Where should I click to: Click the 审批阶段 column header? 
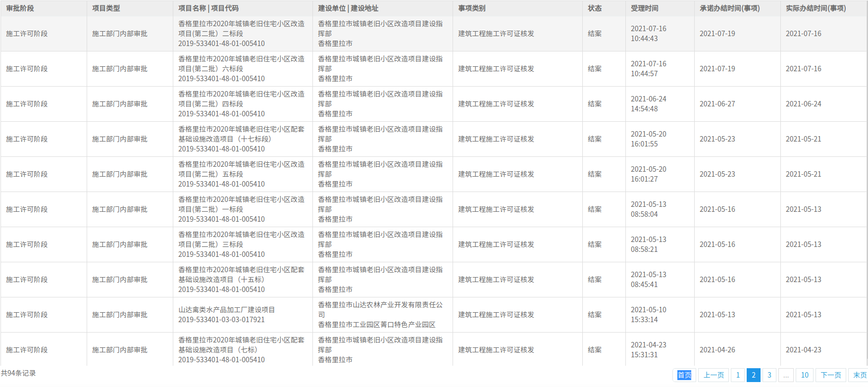pyautogui.click(x=20, y=8)
